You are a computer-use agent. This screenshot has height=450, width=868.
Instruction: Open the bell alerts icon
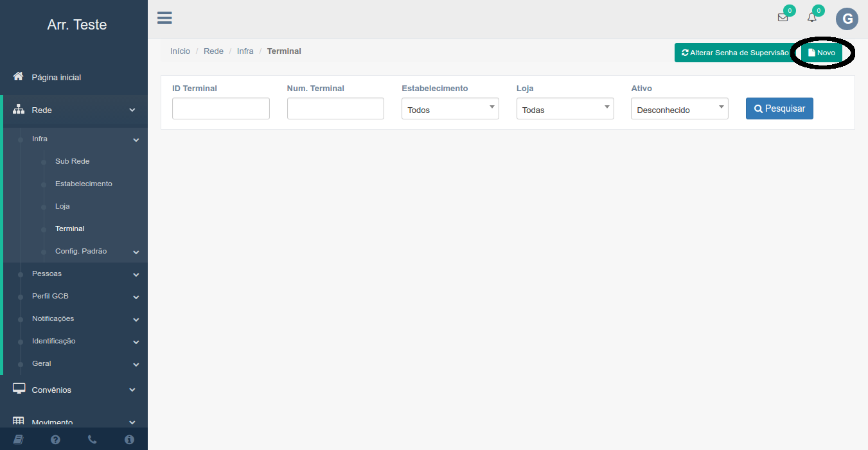click(x=812, y=18)
